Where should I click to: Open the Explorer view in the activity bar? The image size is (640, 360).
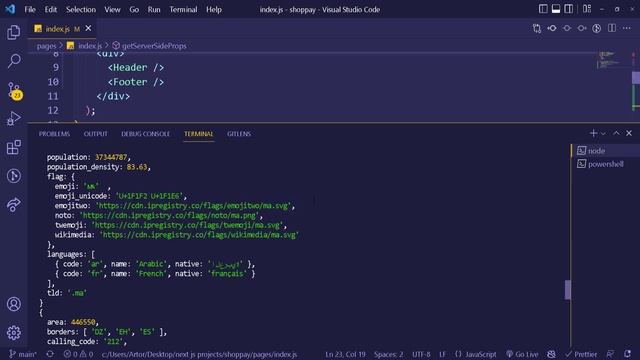(x=13, y=32)
